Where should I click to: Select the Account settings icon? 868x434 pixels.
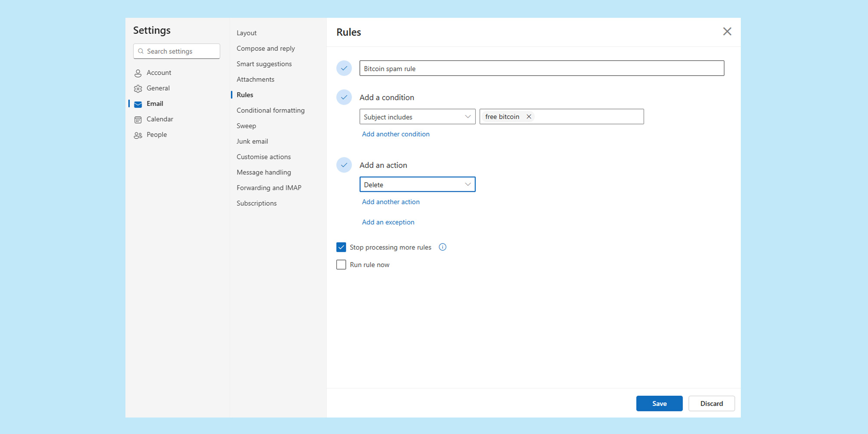tap(138, 72)
